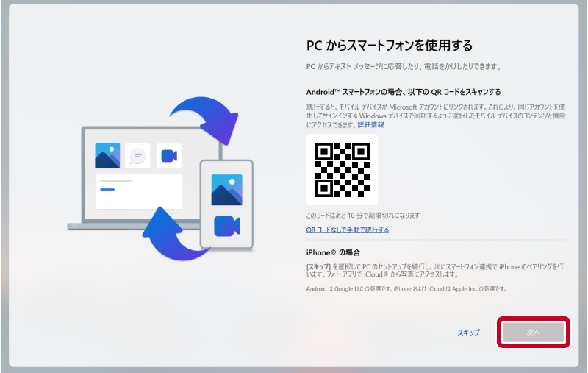Click the Google LLC trademark notice text

(406, 289)
